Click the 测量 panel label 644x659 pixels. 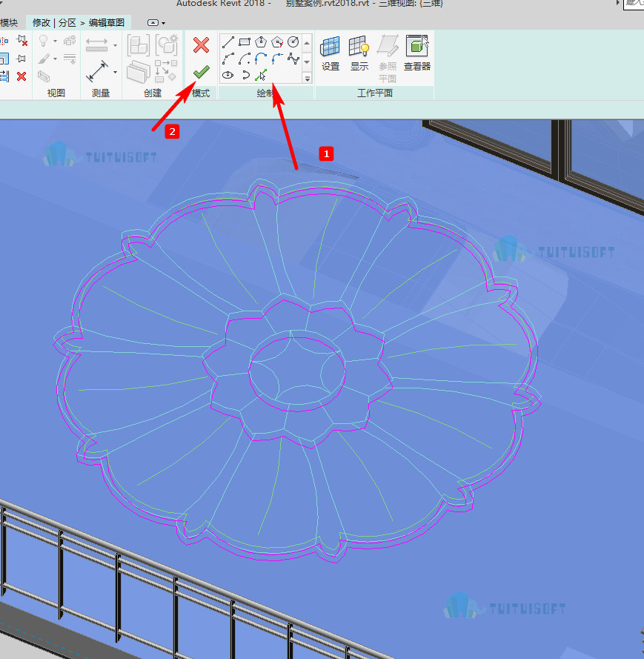(101, 93)
